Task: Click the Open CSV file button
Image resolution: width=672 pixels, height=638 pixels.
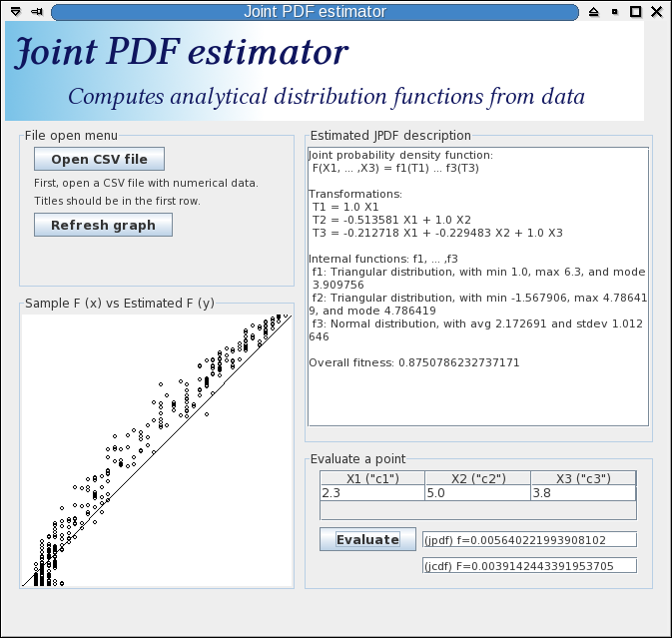Action: [99, 160]
